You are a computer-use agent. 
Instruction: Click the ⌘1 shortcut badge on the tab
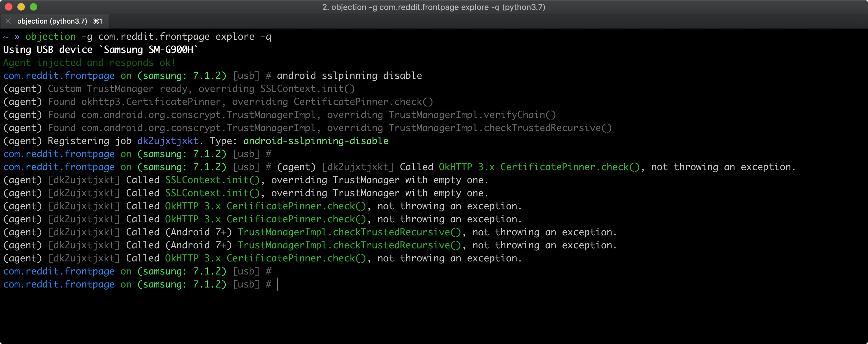[x=98, y=21]
